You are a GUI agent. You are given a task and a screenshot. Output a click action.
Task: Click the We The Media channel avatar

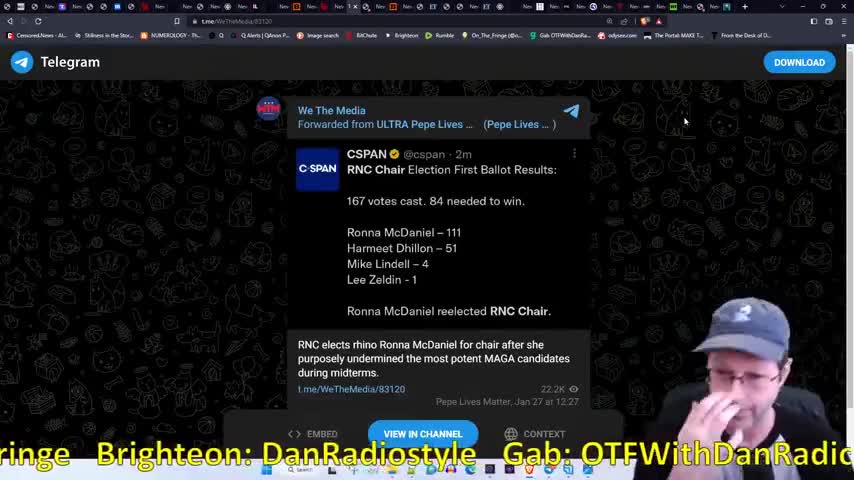(269, 109)
